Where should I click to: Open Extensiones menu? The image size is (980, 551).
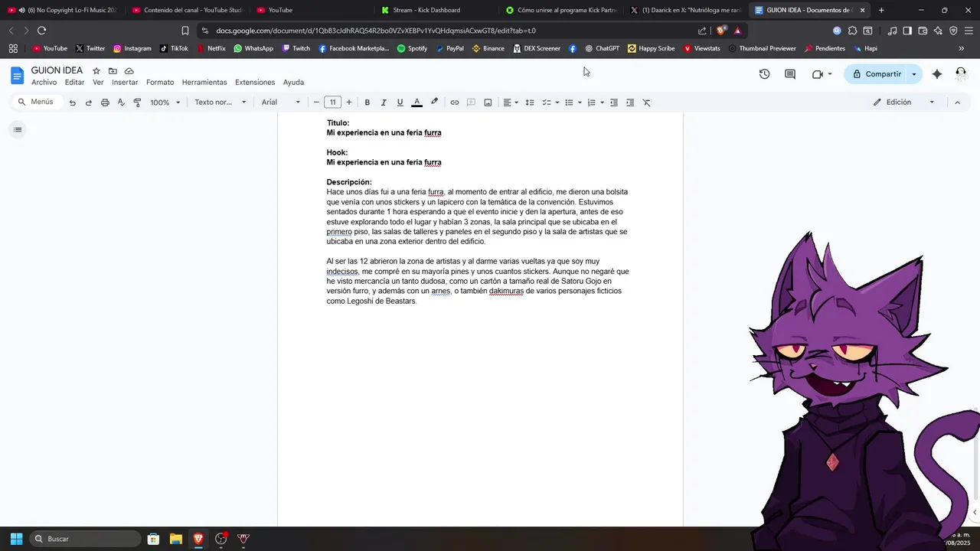click(x=255, y=82)
